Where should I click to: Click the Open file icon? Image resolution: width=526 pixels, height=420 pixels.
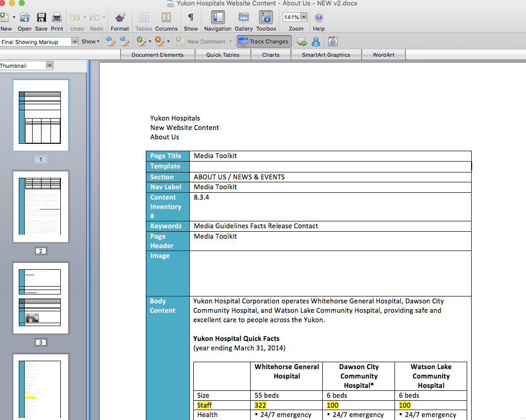click(x=25, y=17)
